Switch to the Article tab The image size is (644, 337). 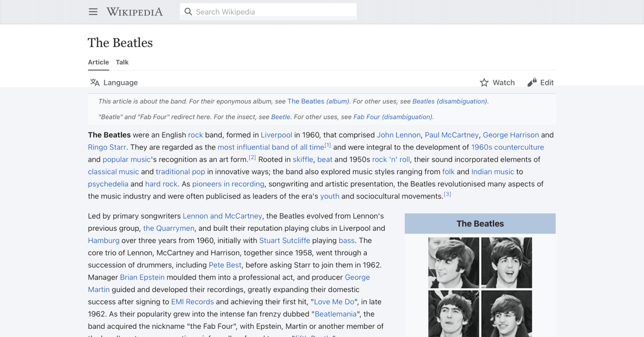click(x=98, y=62)
